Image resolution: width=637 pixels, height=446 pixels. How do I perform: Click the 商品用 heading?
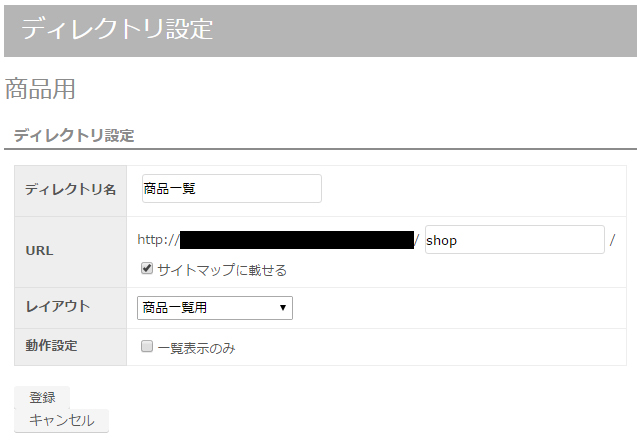40,89
